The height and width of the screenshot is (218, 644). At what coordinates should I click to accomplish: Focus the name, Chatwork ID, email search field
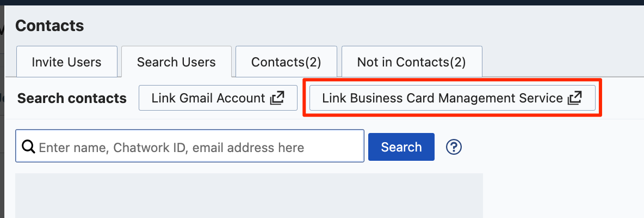(190, 146)
